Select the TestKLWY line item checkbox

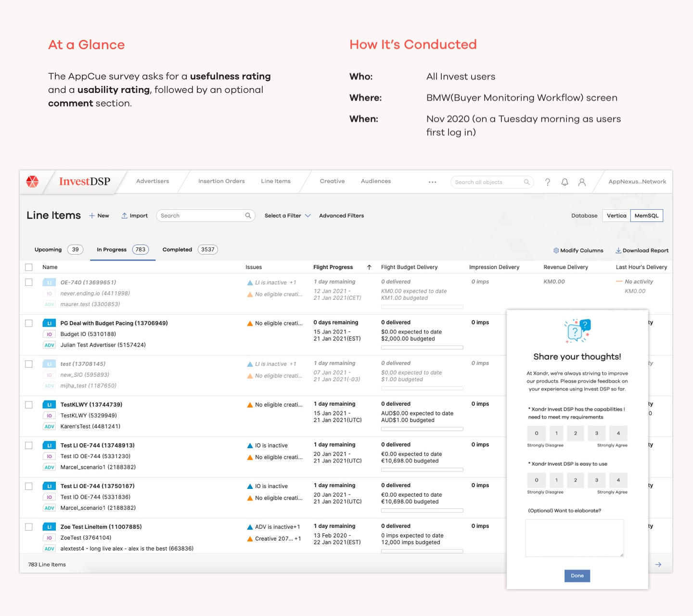(29, 405)
